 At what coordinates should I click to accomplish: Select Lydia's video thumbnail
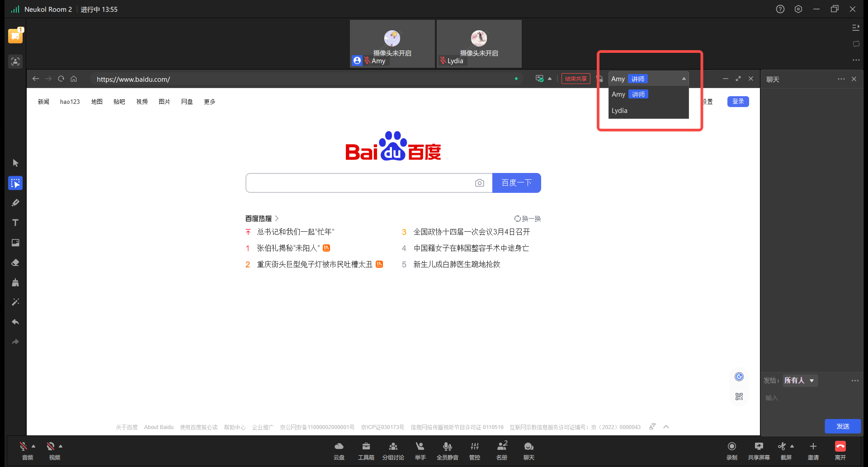479,44
